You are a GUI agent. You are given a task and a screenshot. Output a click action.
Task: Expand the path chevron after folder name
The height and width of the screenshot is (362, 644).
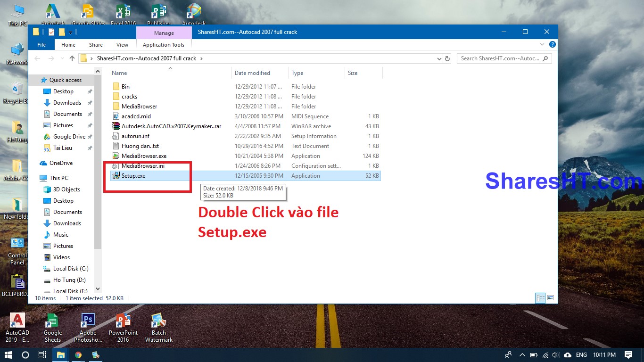[x=201, y=58]
